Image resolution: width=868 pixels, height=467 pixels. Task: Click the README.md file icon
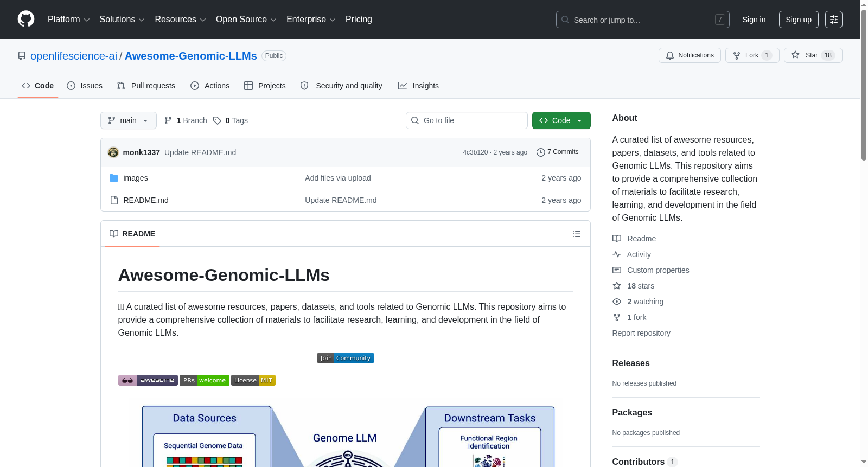114,200
